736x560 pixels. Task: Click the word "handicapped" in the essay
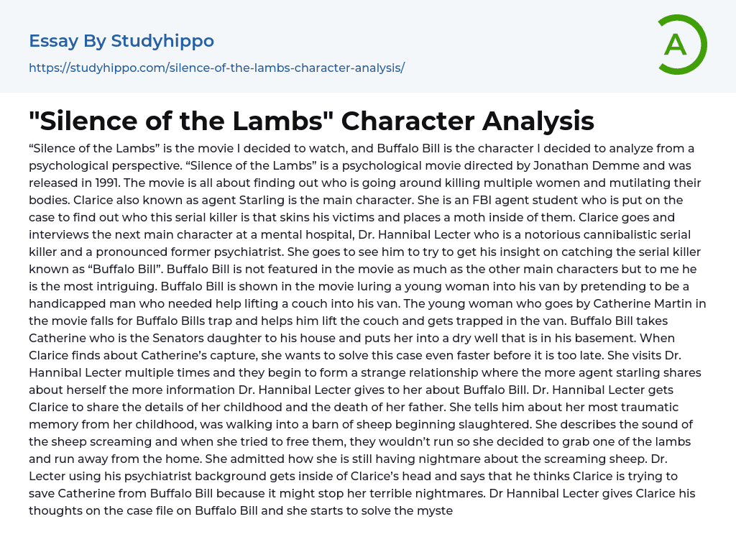pos(66,303)
